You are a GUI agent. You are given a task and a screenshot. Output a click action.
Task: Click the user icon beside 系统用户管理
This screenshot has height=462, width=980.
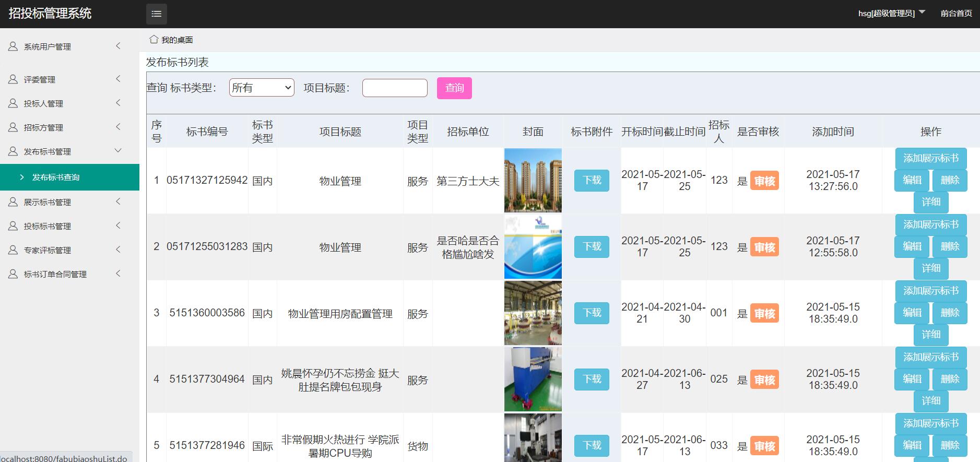[13, 46]
